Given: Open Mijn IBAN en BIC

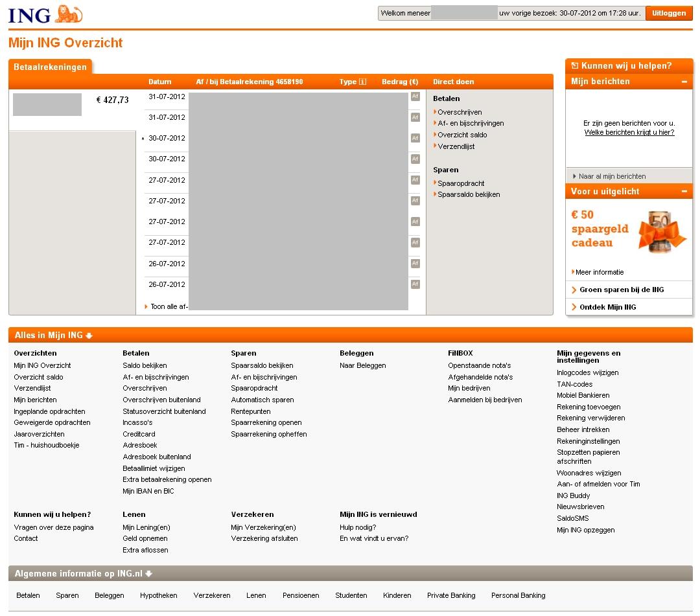Looking at the screenshot, I should click(148, 491).
